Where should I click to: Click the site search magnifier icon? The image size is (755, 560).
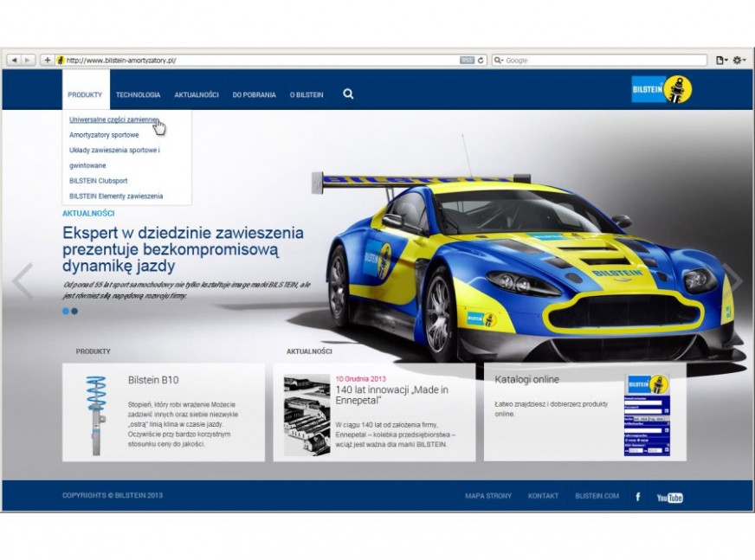click(348, 93)
